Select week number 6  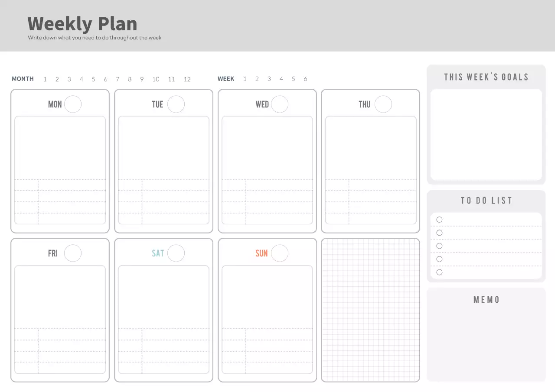click(x=305, y=79)
